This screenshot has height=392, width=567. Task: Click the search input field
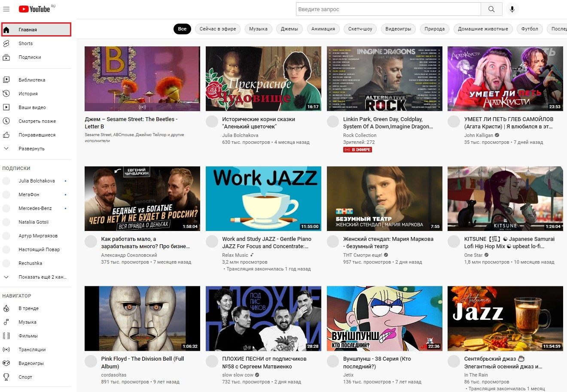[388, 9]
